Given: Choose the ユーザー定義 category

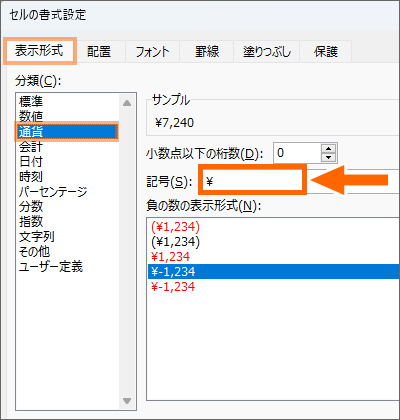Looking at the screenshot, I should click(x=68, y=267).
